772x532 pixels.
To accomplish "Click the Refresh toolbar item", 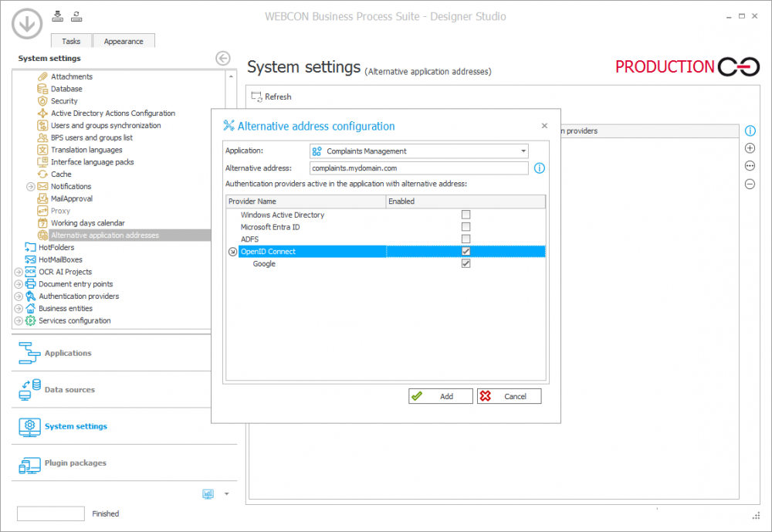I will pyautogui.click(x=271, y=97).
